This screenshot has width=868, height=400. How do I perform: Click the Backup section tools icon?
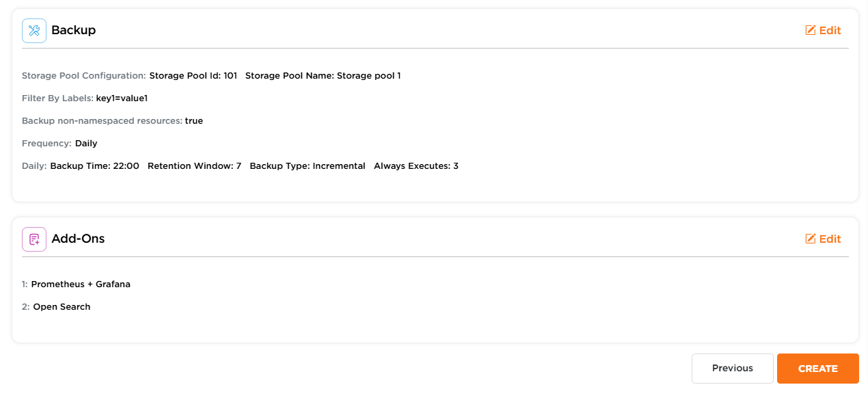(x=34, y=31)
